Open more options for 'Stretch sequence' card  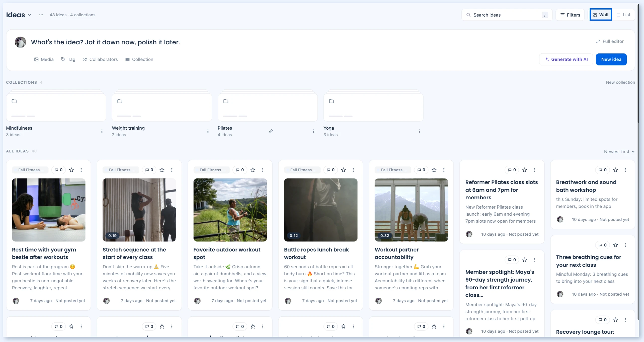pyautogui.click(x=172, y=170)
